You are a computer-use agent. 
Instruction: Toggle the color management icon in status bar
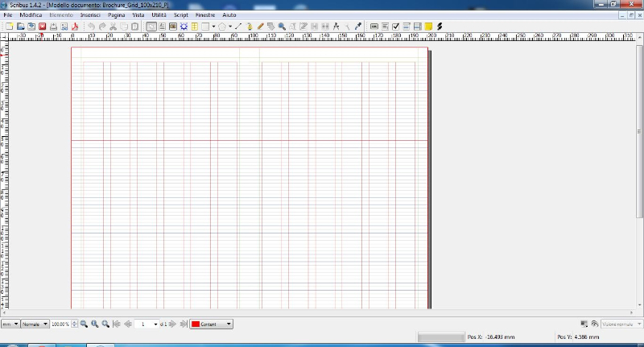click(583, 324)
